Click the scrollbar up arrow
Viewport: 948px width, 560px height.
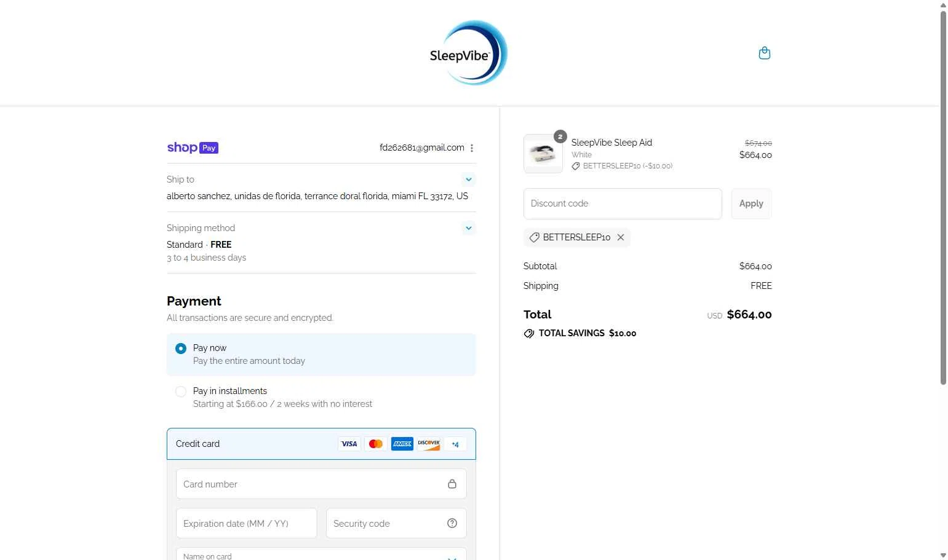(x=943, y=5)
